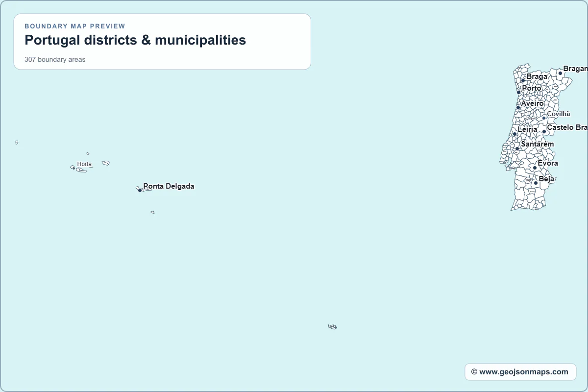The image size is (588, 392).
Task: Click the Porto city marker dot
Action: pyautogui.click(x=518, y=92)
